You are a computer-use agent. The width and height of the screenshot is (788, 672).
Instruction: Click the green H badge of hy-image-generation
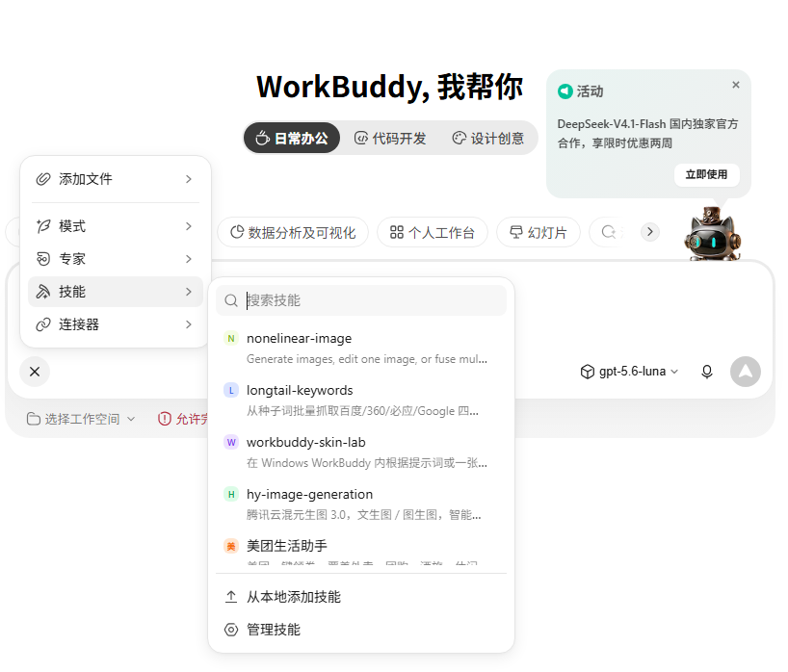pyautogui.click(x=231, y=494)
